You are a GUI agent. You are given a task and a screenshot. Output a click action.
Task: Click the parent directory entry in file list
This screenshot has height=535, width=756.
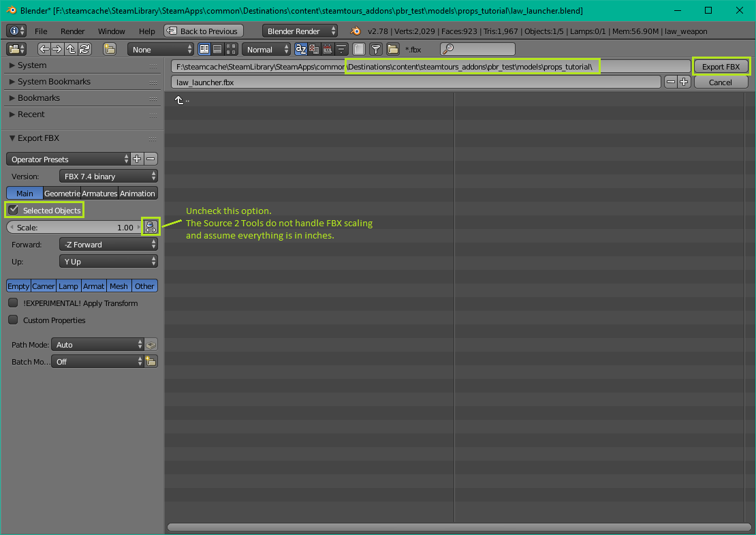(x=181, y=100)
